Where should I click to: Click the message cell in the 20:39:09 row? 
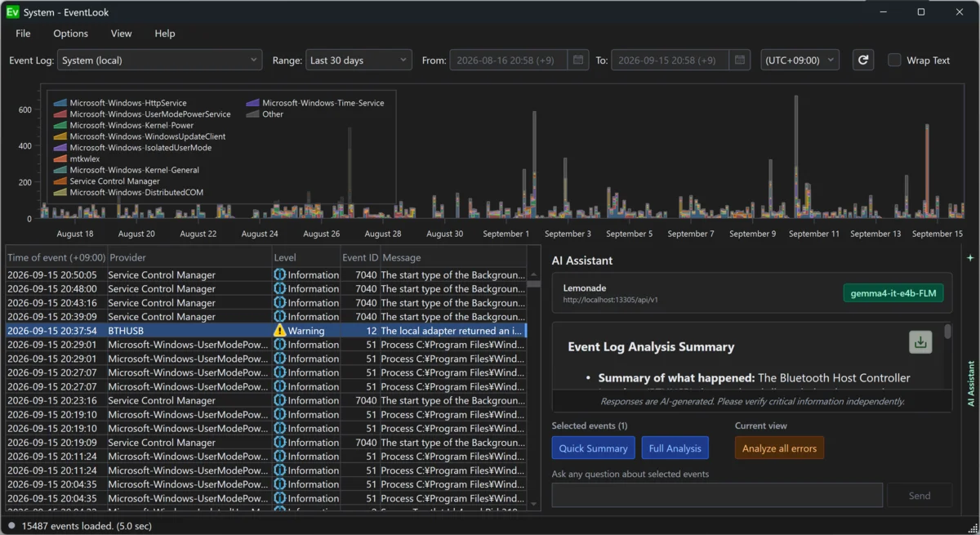coord(453,317)
